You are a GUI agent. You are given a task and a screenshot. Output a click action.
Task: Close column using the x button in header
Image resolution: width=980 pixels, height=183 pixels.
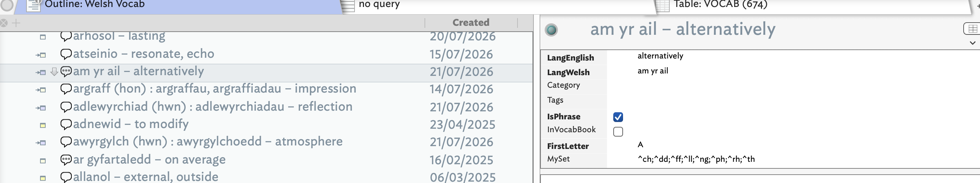4,23
